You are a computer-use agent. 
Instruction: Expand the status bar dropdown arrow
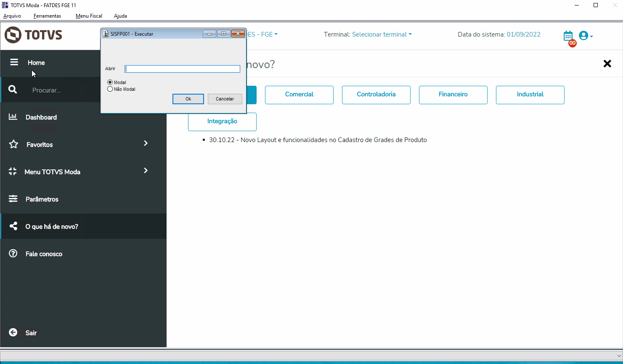[x=618, y=356]
